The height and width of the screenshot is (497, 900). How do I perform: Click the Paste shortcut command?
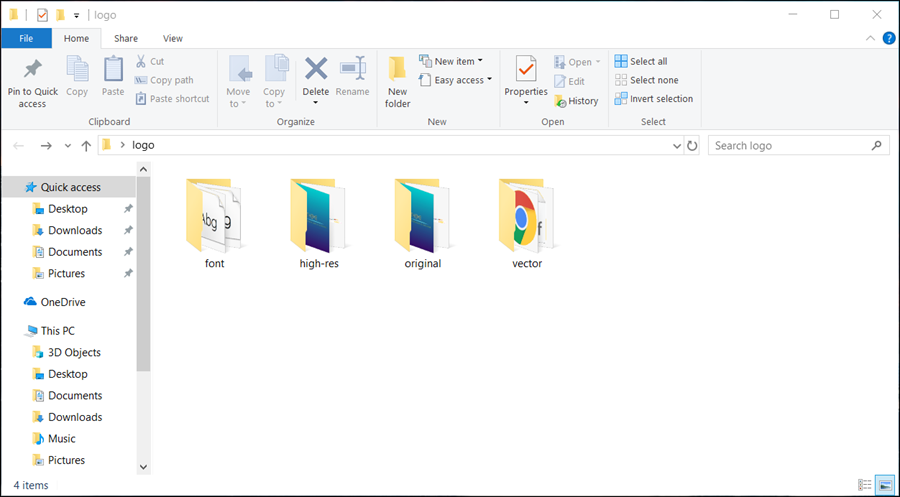(x=173, y=99)
